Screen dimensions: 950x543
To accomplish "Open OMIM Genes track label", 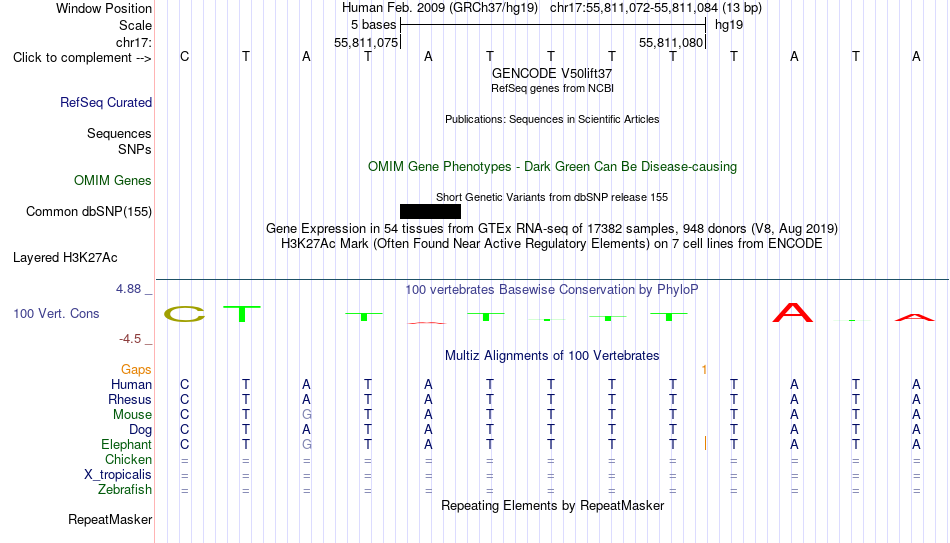I will (x=113, y=181).
